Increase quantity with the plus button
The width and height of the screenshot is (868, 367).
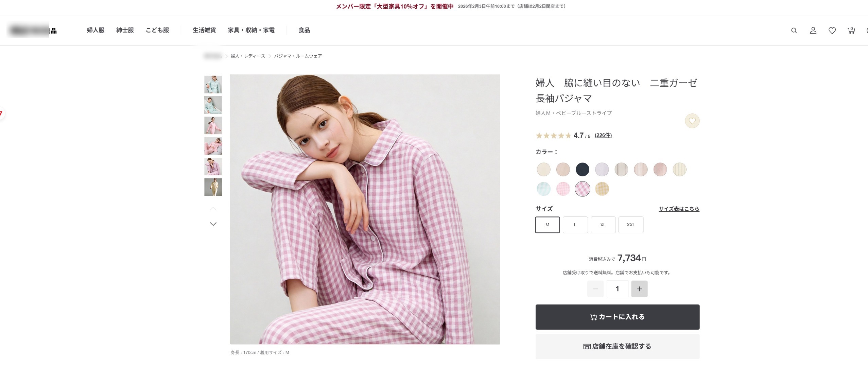tap(639, 289)
